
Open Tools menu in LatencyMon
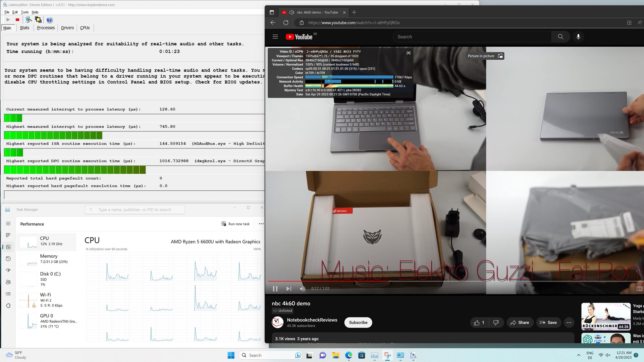(25, 12)
